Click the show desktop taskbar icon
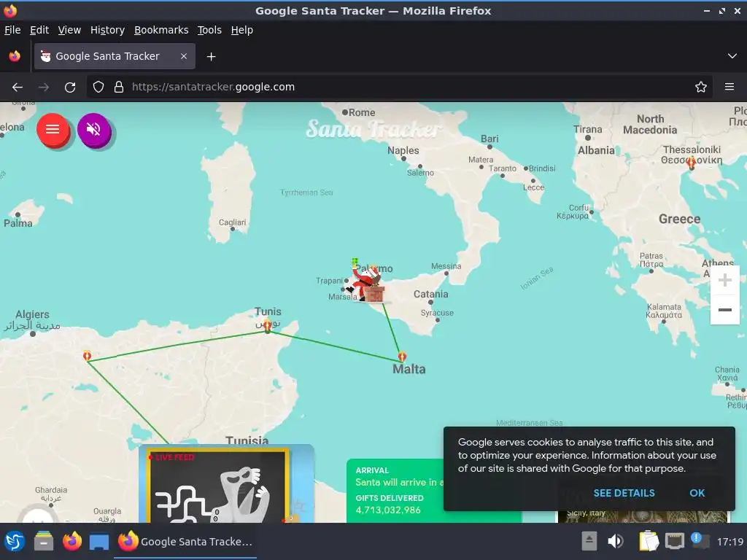Screen dimensions: 747x560 click(x=99, y=542)
